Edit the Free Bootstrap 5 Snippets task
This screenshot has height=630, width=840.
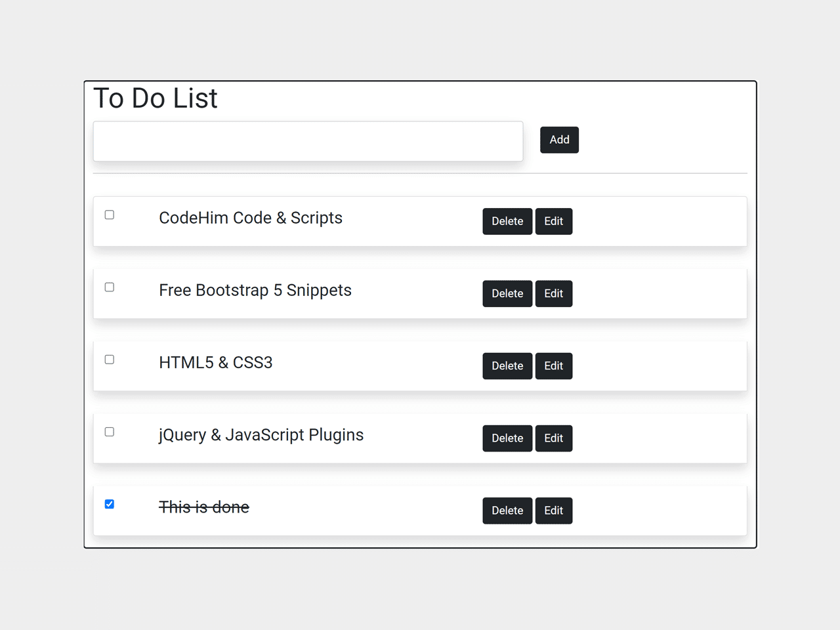pyautogui.click(x=553, y=293)
